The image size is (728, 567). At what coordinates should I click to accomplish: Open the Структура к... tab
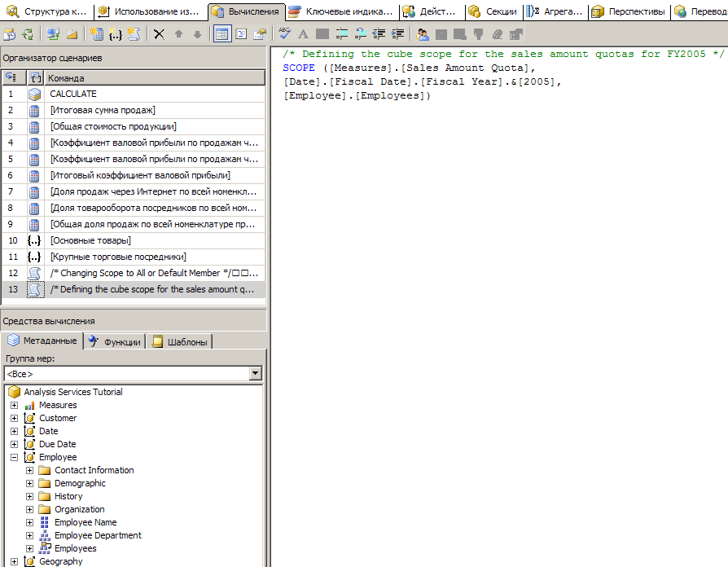[46, 11]
